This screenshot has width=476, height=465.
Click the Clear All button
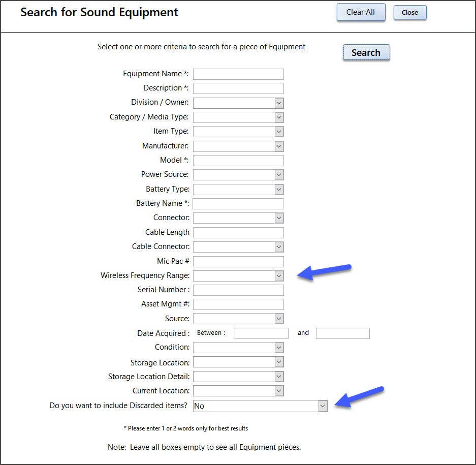click(361, 12)
